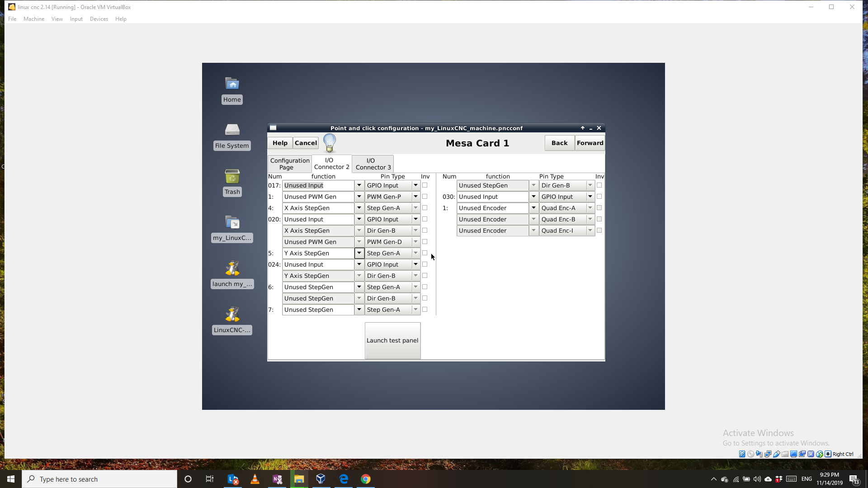Open the Trash desktop icon
Screen dimensions: 868x488
(x=232, y=182)
